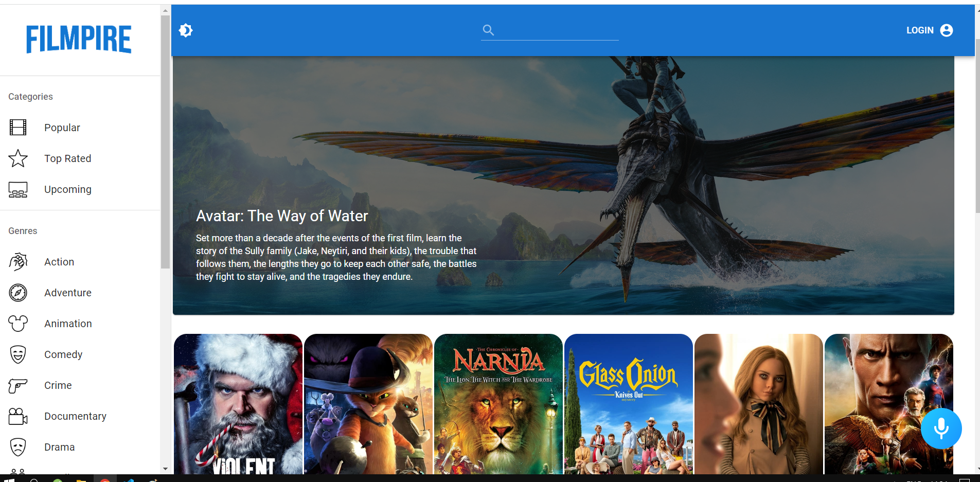The width and height of the screenshot is (980, 482).
Task: Choose Popular under the Categories menu
Action: tap(62, 127)
